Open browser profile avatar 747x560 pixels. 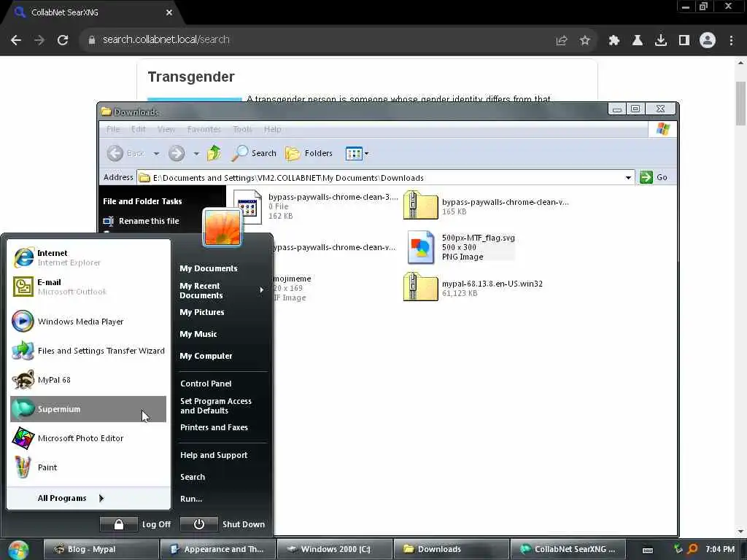[x=708, y=40]
